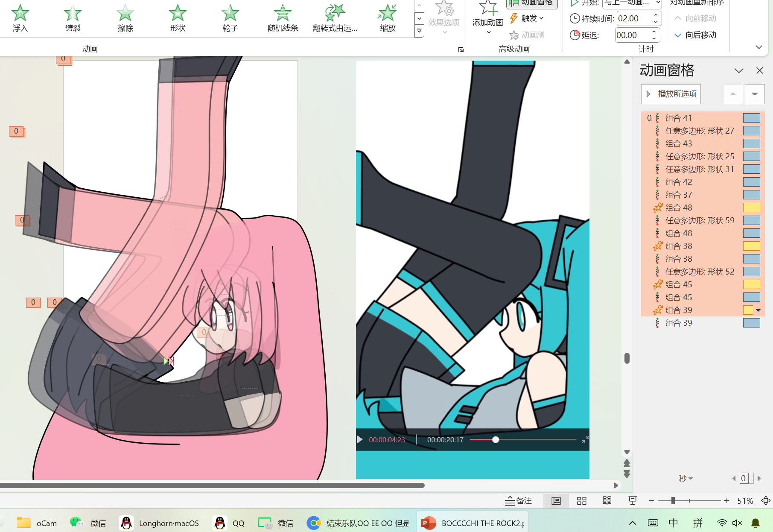Open QQ from taskbar
The width and height of the screenshot is (773, 532).
229,523
